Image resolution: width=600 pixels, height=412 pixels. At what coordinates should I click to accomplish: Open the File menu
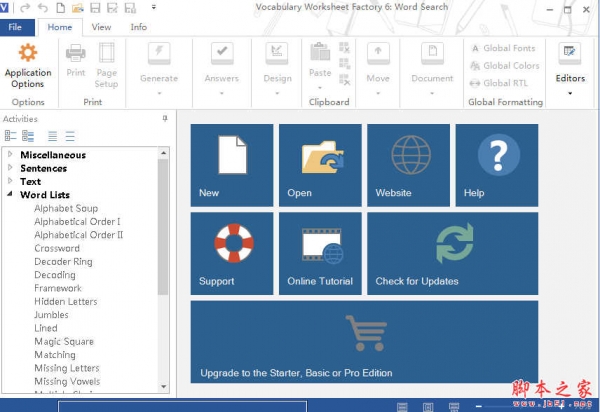pyautogui.click(x=15, y=27)
